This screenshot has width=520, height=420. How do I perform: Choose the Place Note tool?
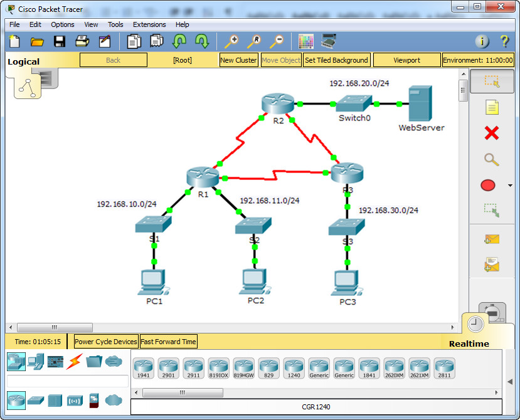coord(492,107)
